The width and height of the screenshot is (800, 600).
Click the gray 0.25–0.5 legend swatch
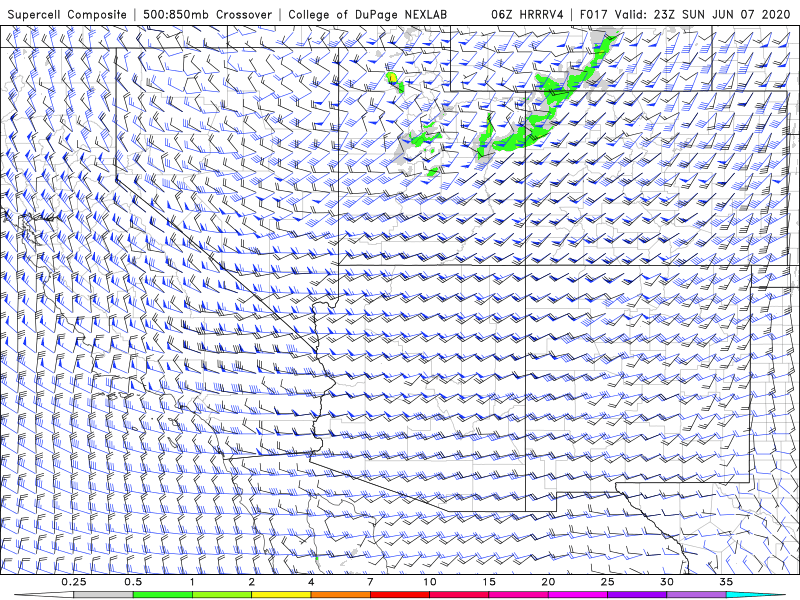[103, 595]
